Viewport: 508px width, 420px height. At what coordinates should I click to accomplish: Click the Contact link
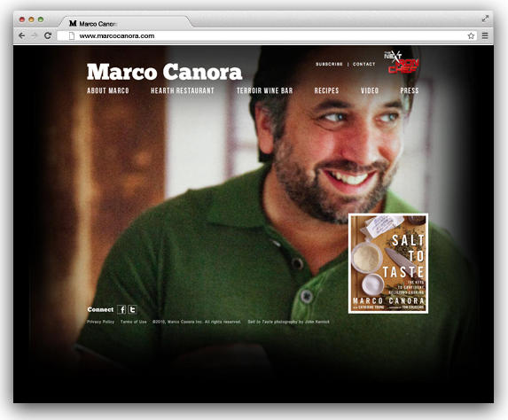pyautogui.click(x=363, y=64)
